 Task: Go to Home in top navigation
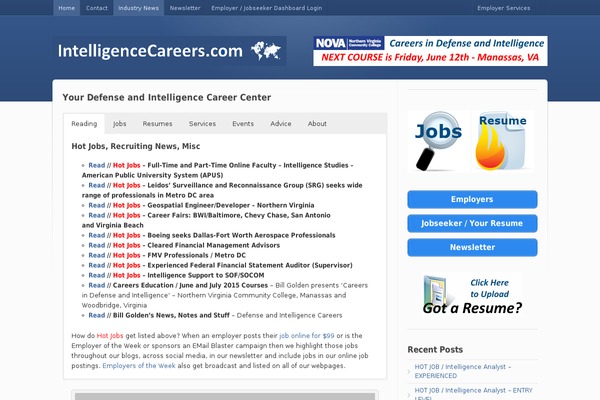[x=67, y=8]
